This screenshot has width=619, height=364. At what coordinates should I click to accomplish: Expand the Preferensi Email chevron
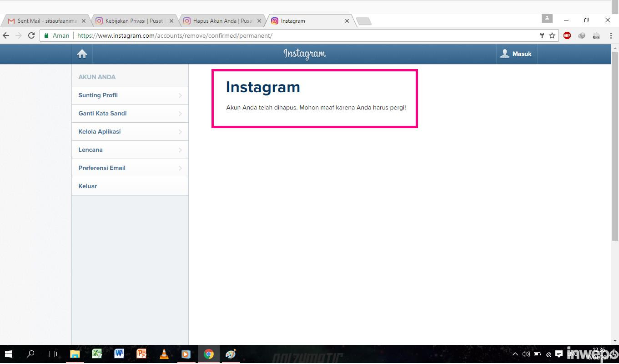coord(180,168)
